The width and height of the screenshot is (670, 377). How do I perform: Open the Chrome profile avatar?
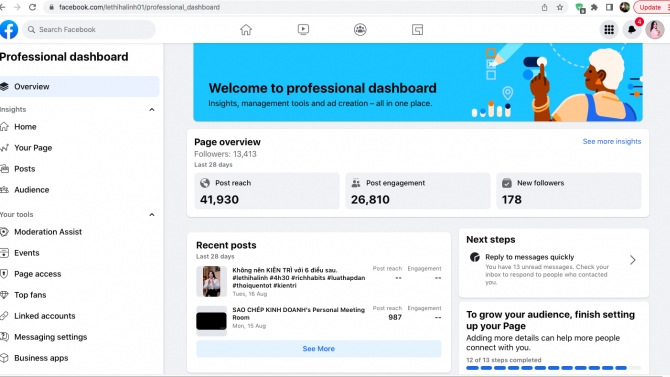(625, 7)
